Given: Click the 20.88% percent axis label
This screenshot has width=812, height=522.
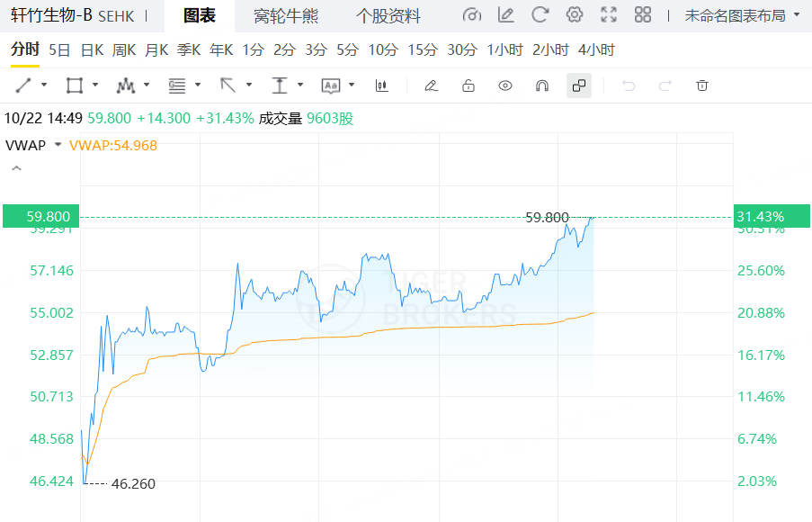Looking at the screenshot, I should click(x=761, y=313).
